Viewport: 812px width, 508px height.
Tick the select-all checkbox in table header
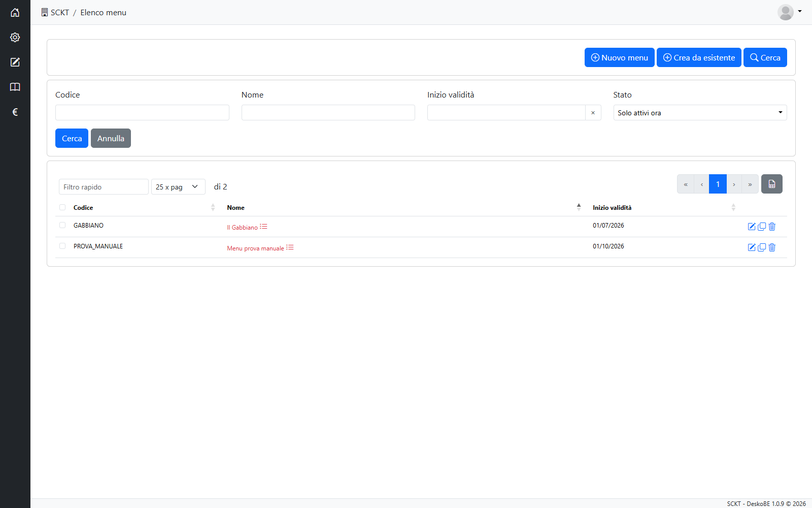(62, 207)
